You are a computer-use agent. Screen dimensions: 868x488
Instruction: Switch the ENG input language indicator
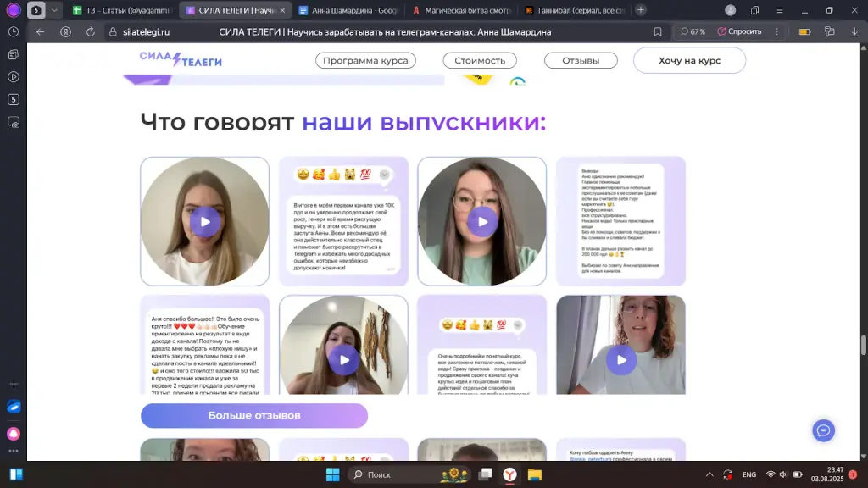(x=749, y=474)
